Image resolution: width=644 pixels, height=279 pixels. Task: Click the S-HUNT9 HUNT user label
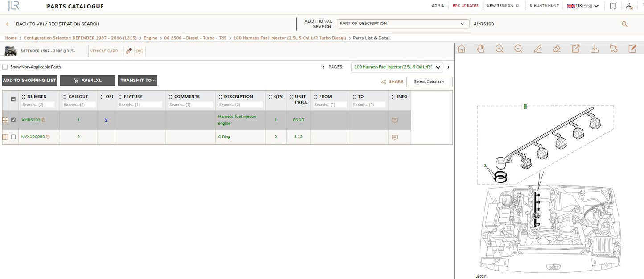544,6
